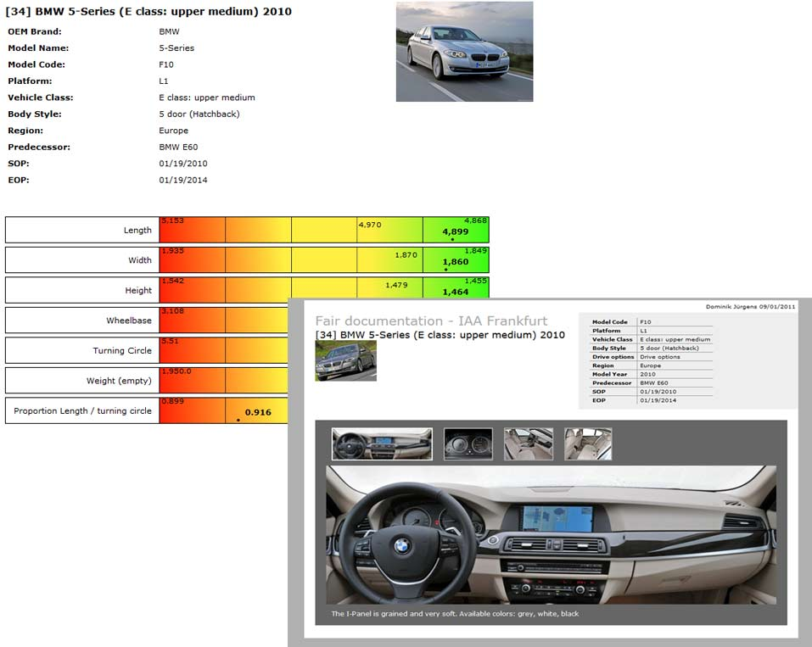
Task: Click 'BMW E60' in the fair documentation table
Action: coord(654,383)
